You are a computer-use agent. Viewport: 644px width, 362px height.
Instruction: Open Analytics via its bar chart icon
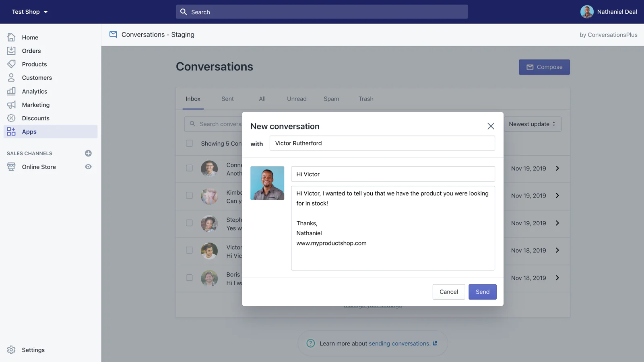click(x=11, y=91)
